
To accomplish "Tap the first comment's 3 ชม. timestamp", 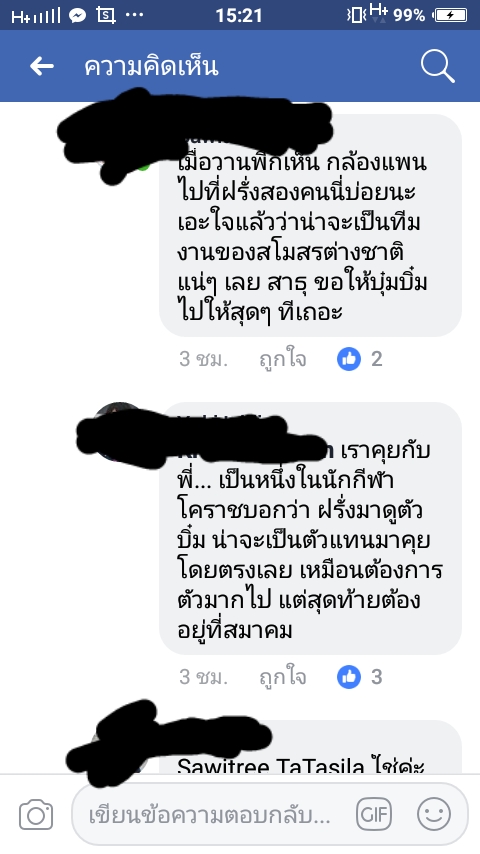I will (203, 359).
